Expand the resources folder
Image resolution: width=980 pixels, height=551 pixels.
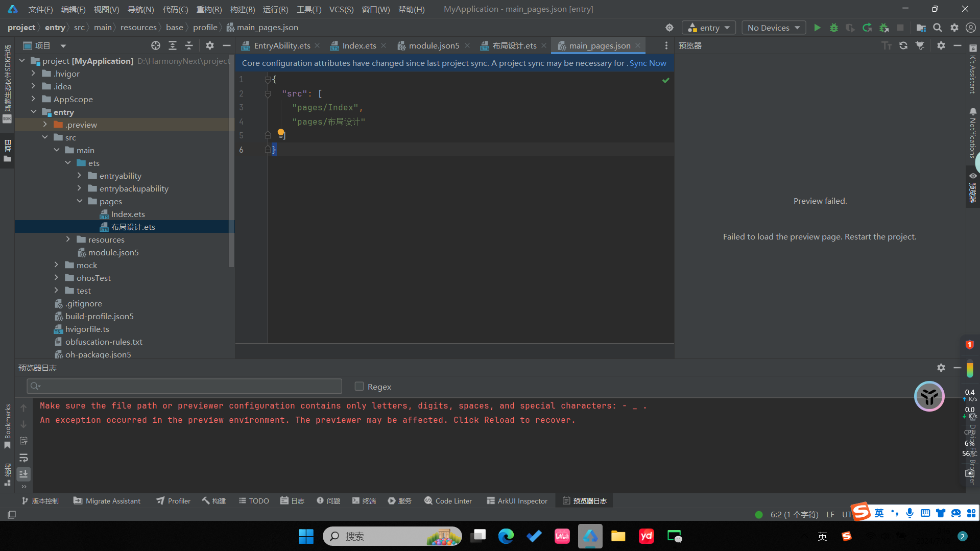[x=68, y=239]
